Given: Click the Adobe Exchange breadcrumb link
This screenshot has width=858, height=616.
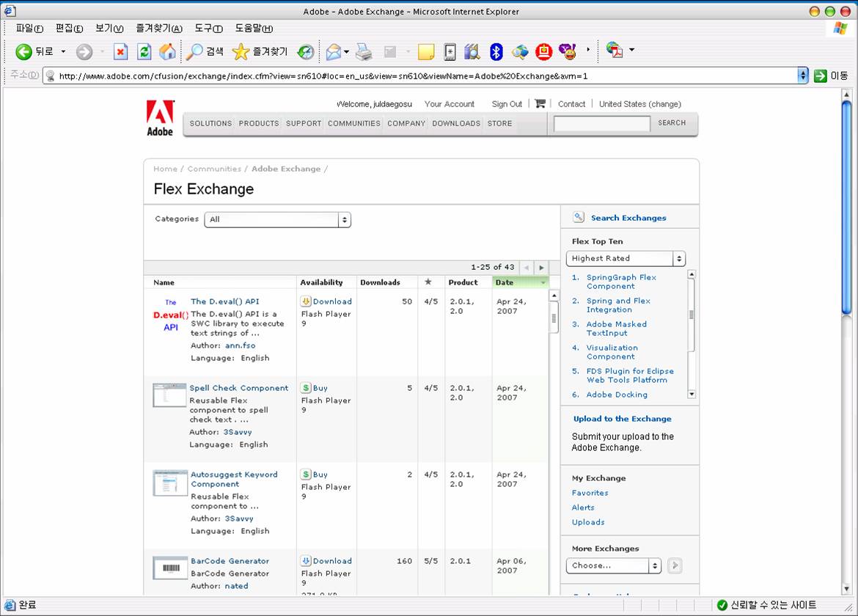Looking at the screenshot, I should click(286, 169).
